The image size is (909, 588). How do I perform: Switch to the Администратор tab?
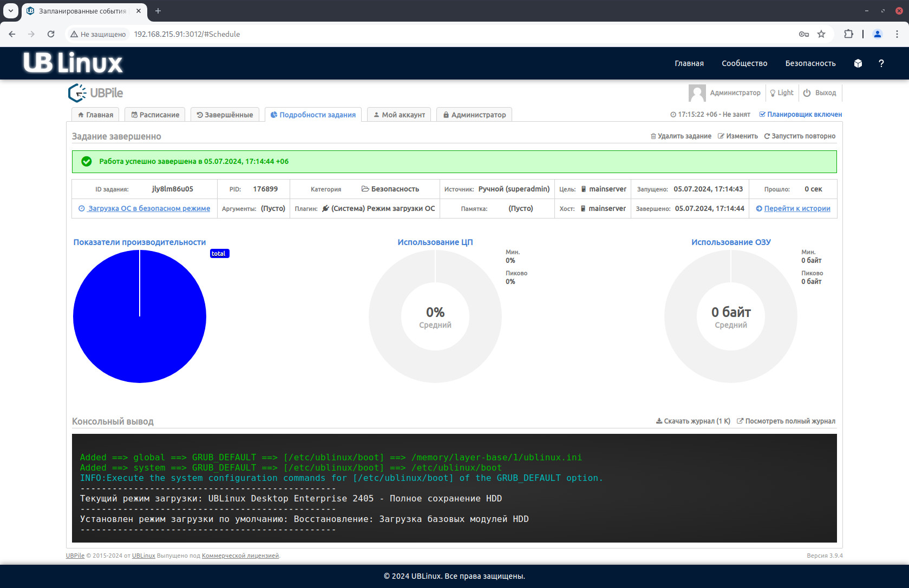(474, 115)
